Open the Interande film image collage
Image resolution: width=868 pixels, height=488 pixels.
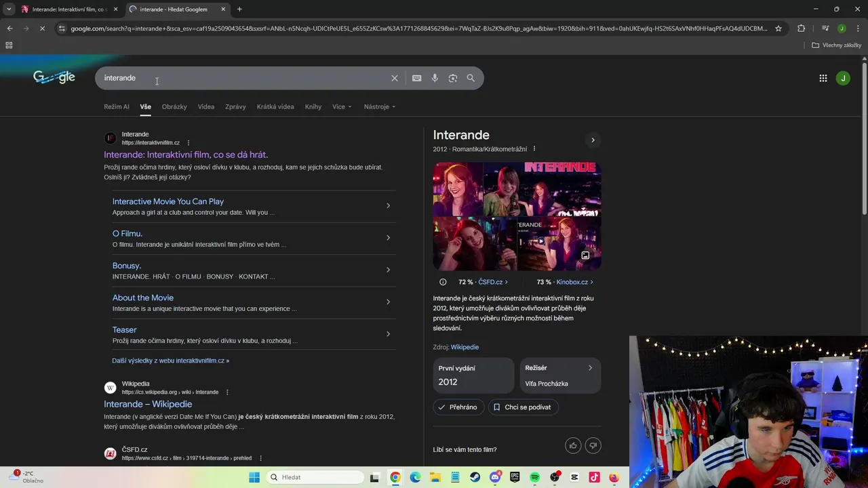point(517,216)
